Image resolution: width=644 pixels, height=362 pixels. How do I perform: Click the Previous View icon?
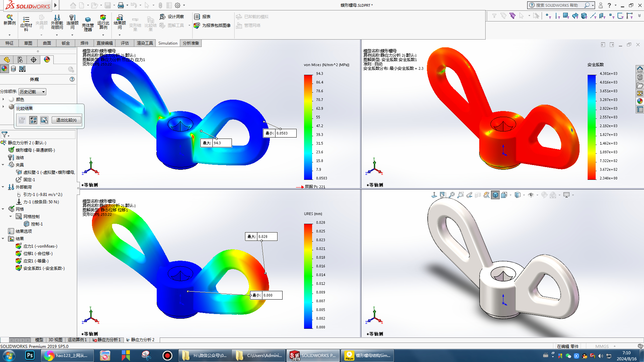click(x=469, y=195)
